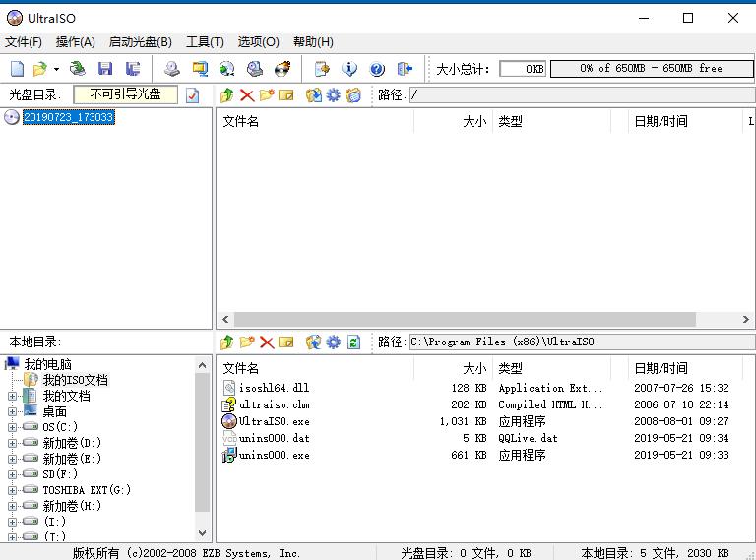Image resolution: width=756 pixels, height=560 pixels.
Task: Open settings gear in local directory toolbar
Action: [333, 342]
